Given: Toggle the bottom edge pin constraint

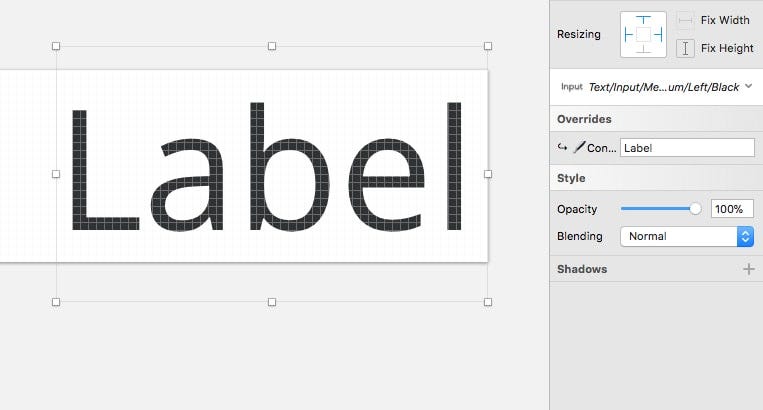Looking at the screenshot, I should coord(643,49).
